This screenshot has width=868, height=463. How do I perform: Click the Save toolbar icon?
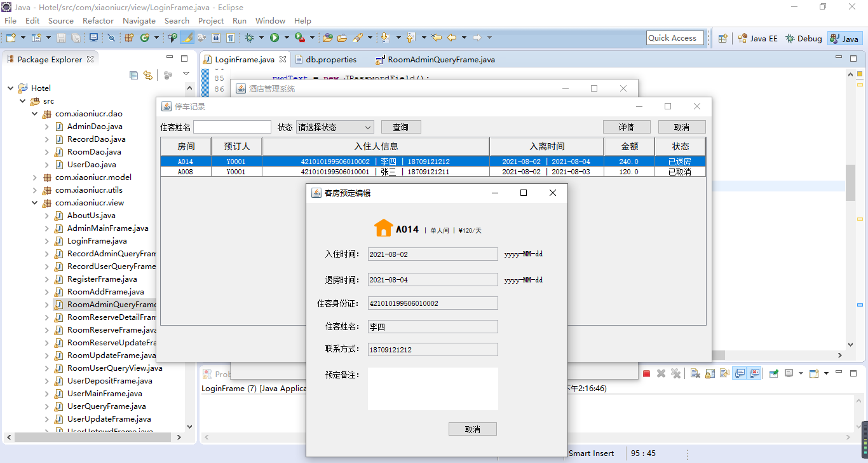[x=61, y=38]
